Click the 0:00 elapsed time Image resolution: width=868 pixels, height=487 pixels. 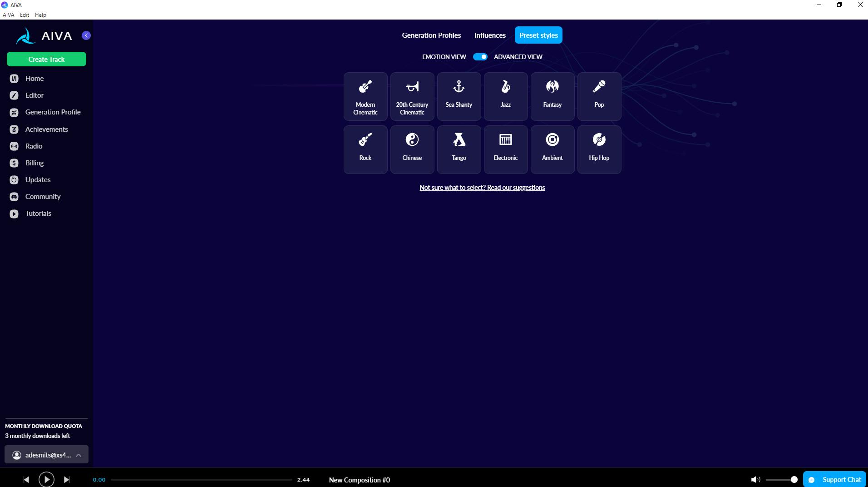click(x=99, y=480)
